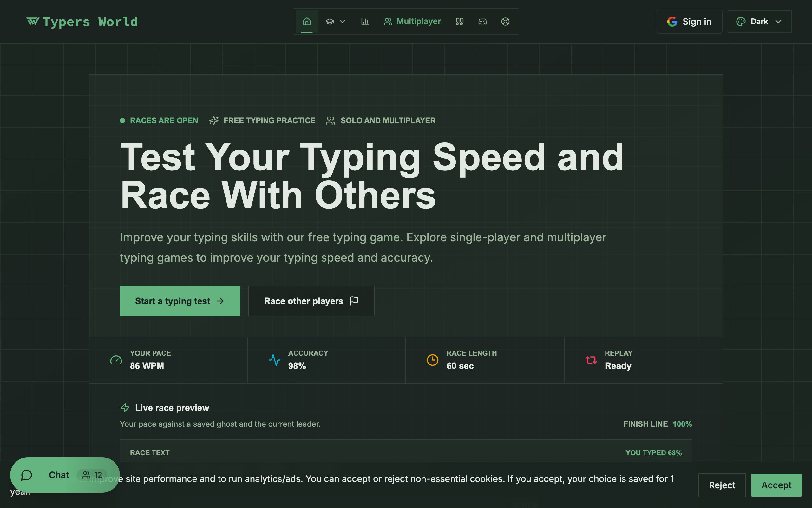Click the sparkle icon near Free Typing Practice
This screenshot has height=508, width=812.
click(214, 120)
